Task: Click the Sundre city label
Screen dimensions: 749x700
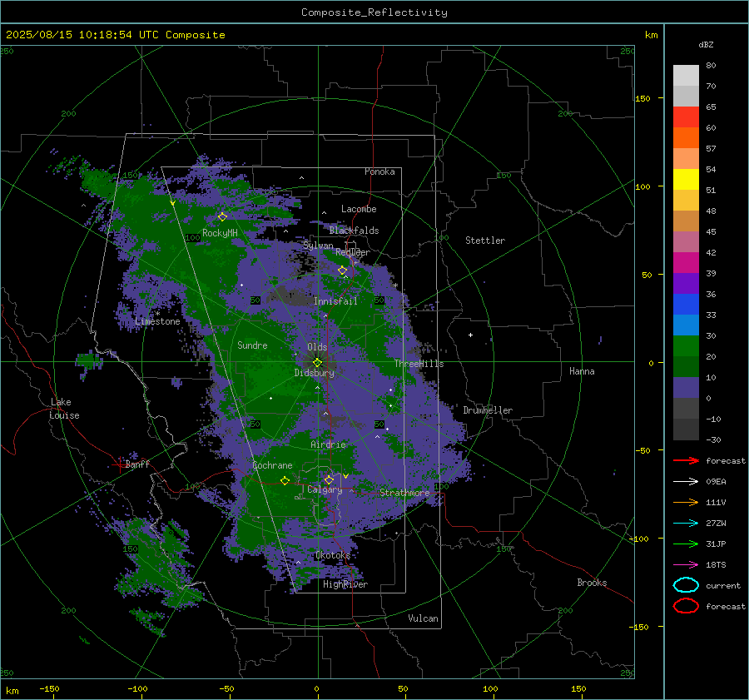Action: pyautogui.click(x=252, y=345)
